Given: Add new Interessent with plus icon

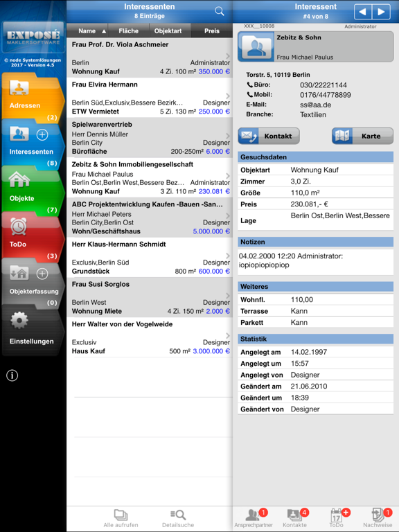Looking at the screenshot, I should point(42,134).
